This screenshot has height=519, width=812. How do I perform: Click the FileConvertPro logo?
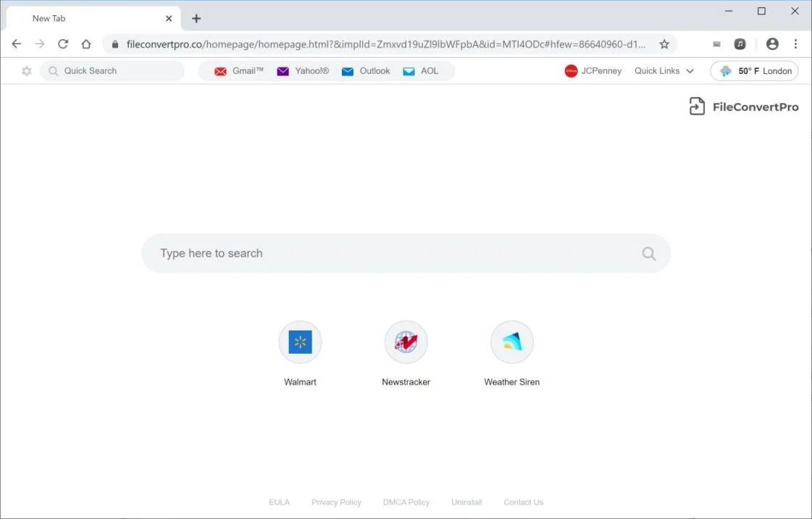coord(744,107)
